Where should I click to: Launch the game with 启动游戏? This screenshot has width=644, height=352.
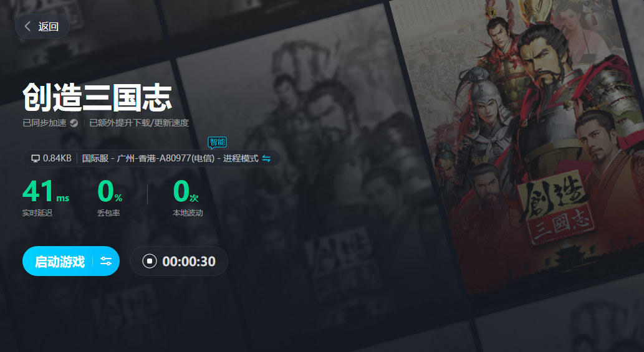pos(60,261)
